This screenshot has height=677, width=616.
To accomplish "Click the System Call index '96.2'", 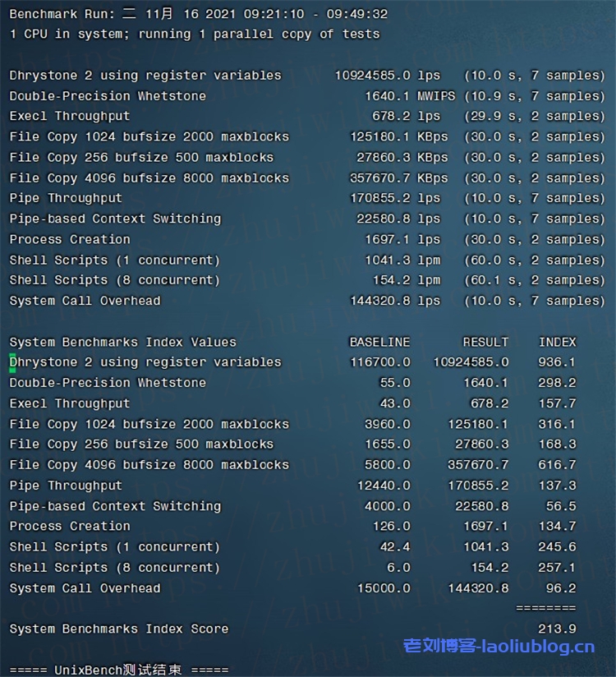I will (x=561, y=588).
